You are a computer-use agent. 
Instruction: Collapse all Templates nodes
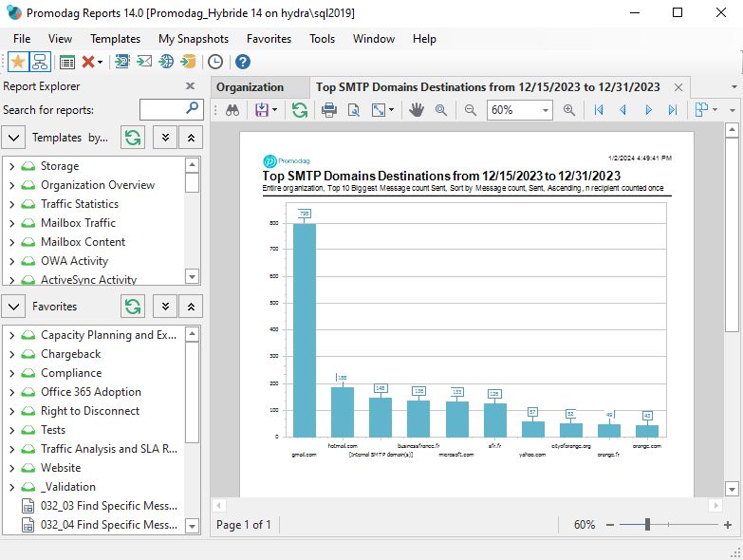(x=191, y=138)
